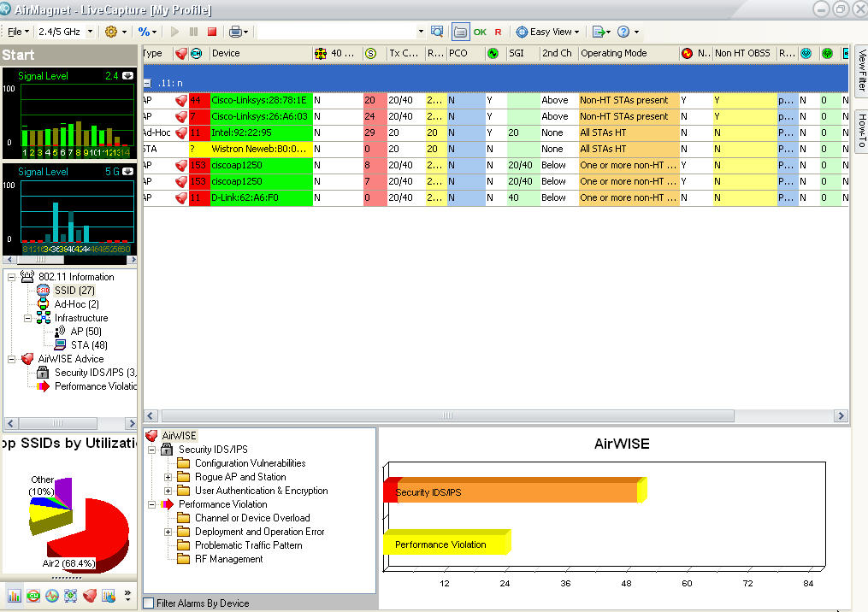
Task: Select the Channel or Device Overload folder
Action: [x=252, y=518]
